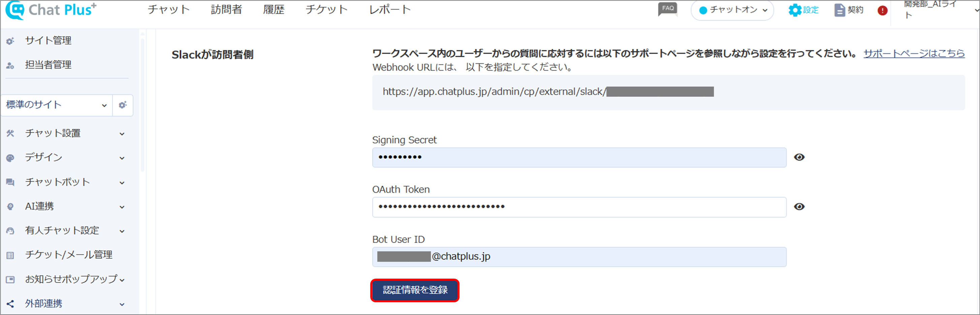Image resolution: width=980 pixels, height=315 pixels.
Task: Click the Chat Plus logo
Action: [51, 10]
